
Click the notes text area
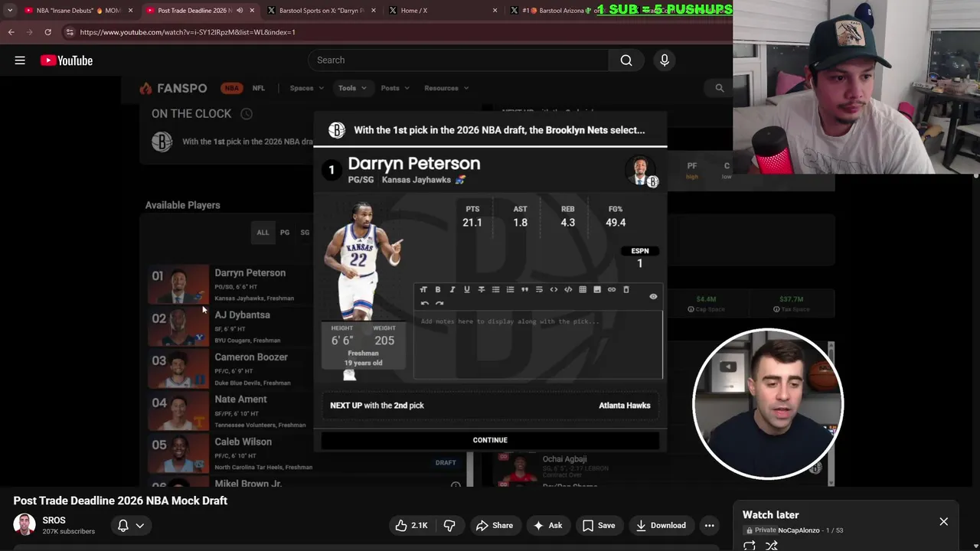(x=538, y=344)
